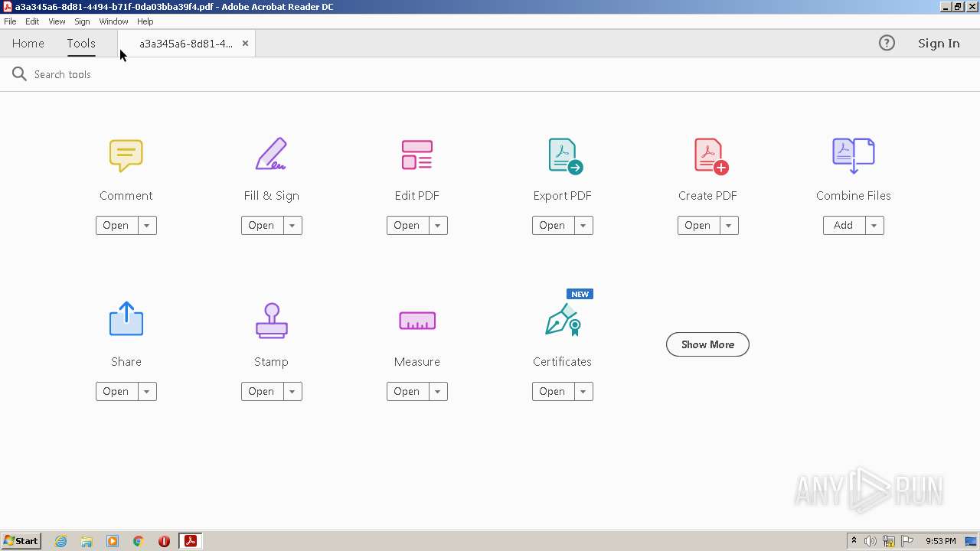This screenshot has height=551, width=980.
Task: Open the Window menu
Action: 113,21
